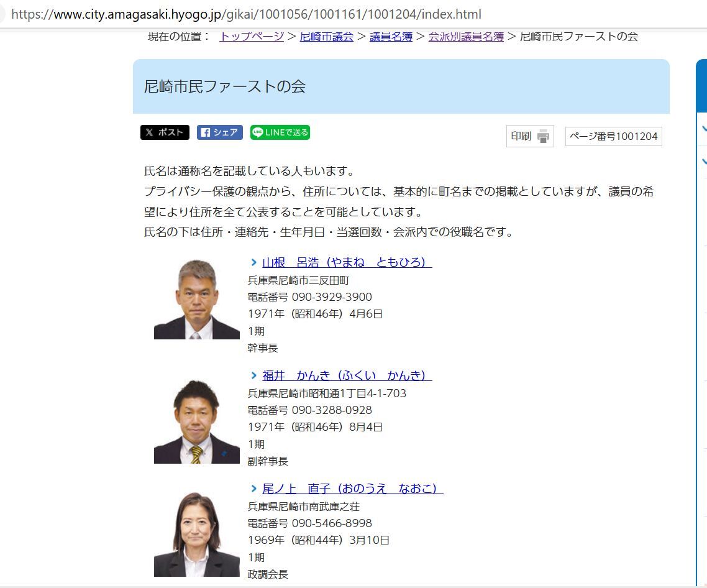
Task: Click the 印刷 print button
Action: pyautogui.click(x=530, y=136)
